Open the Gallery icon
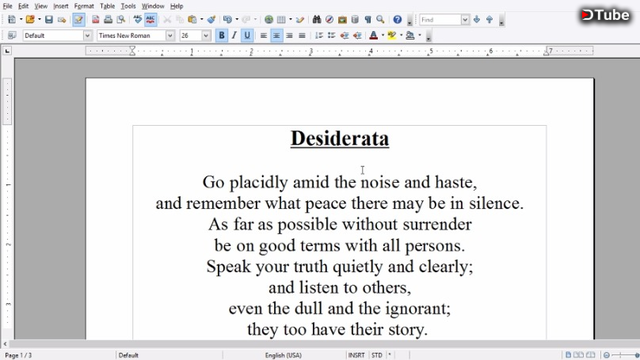This screenshot has height=360, width=640. [342, 20]
